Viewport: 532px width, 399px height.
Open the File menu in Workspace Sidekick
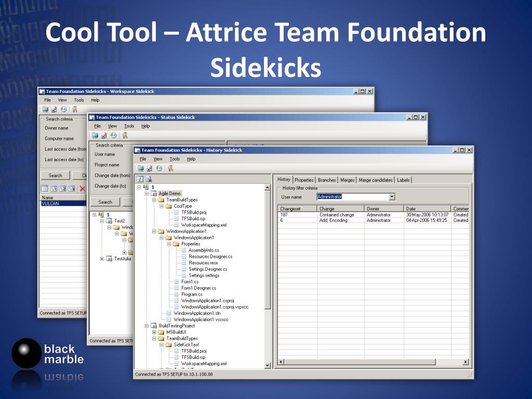[x=47, y=100]
